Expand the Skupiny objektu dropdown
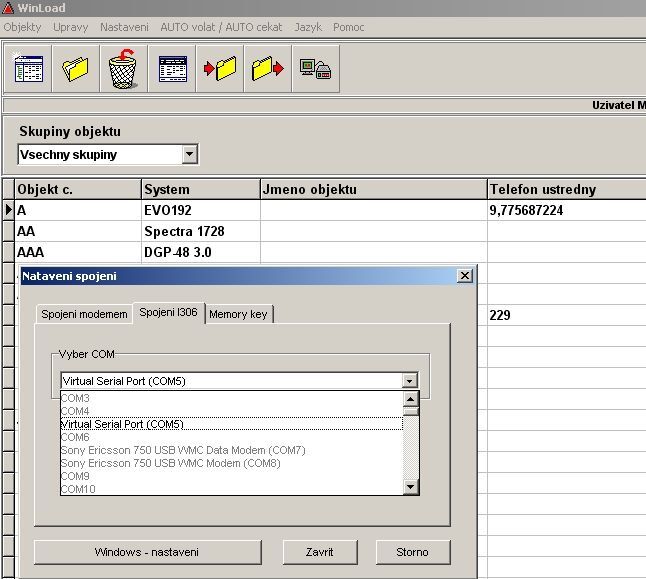Viewport: 646px width, 579px height. pyautogui.click(x=190, y=155)
